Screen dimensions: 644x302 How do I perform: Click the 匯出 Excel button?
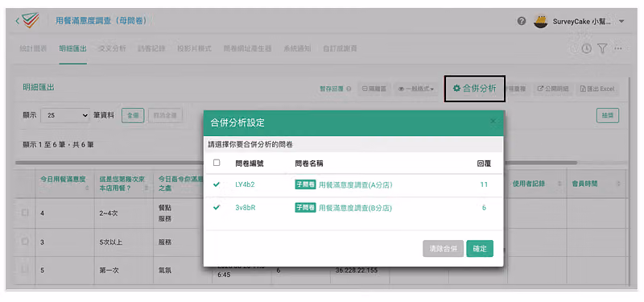(x=597, y=89)
